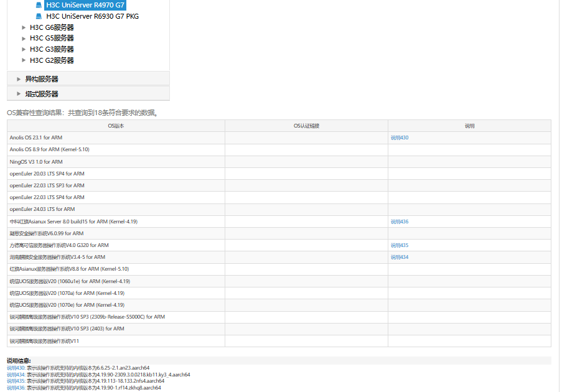Select the UOS V20 (1060u1e) for ARM cell
562x392 pixels.
pos(116,281)
